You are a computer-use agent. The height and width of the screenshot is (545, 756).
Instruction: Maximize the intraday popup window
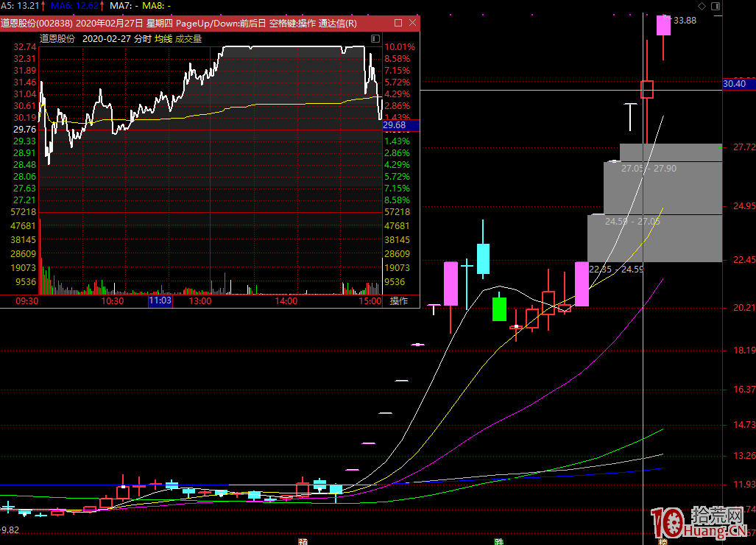pos(398,23)
